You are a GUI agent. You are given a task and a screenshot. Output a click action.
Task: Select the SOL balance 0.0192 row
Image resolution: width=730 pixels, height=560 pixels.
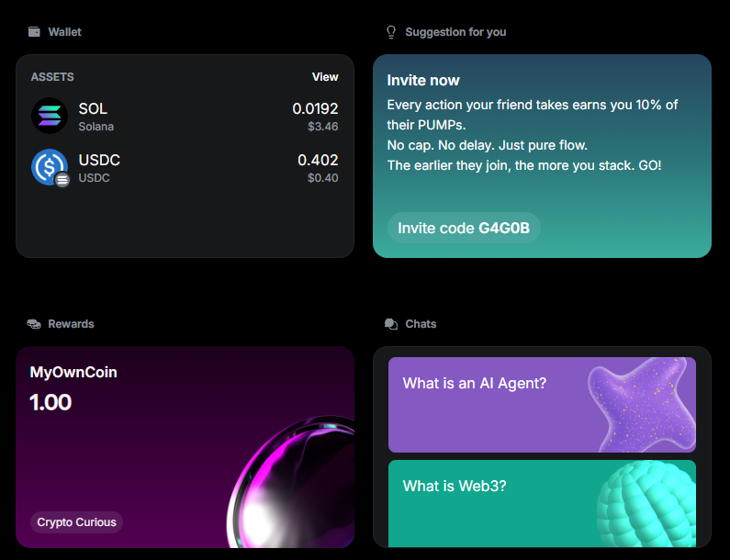point(185,116)
